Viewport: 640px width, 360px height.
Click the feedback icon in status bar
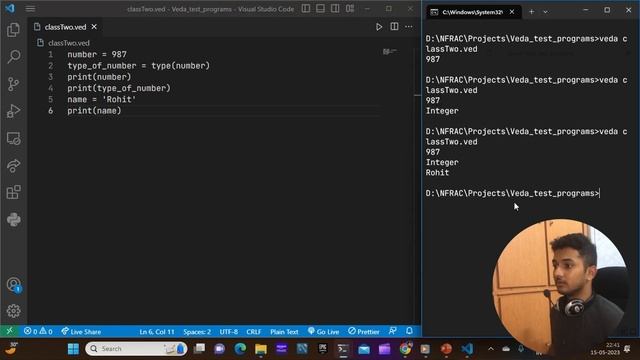[393, 331]
